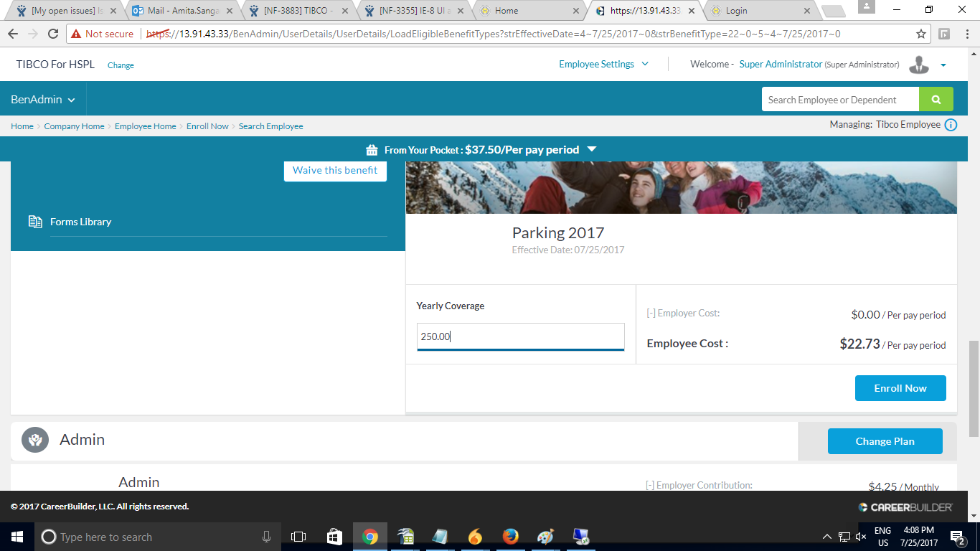Screen dimensions: 980x551
Task: Launch the Windows Store from the taskbar
Action: [334, 537]
